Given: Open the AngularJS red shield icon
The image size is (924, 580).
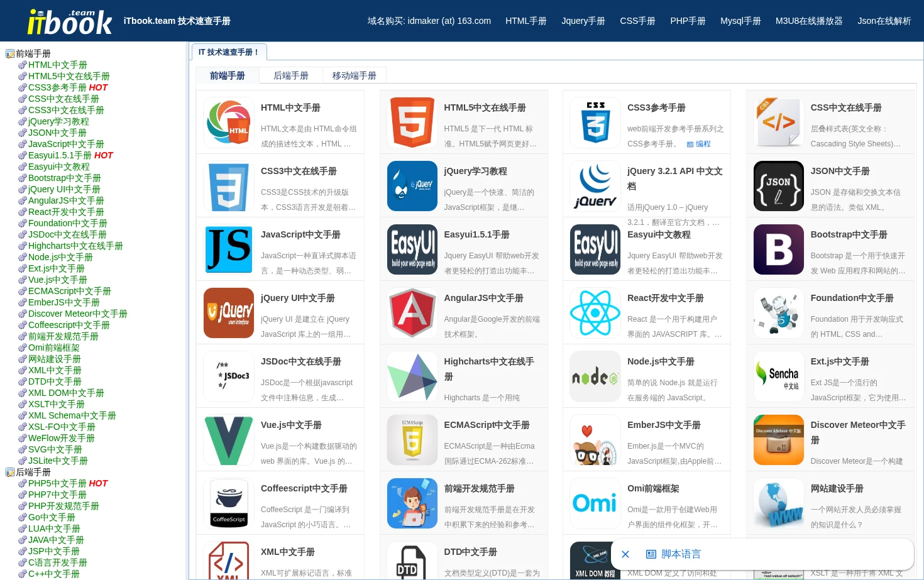Looking at the screenshot, I should [x=412, y=313].
